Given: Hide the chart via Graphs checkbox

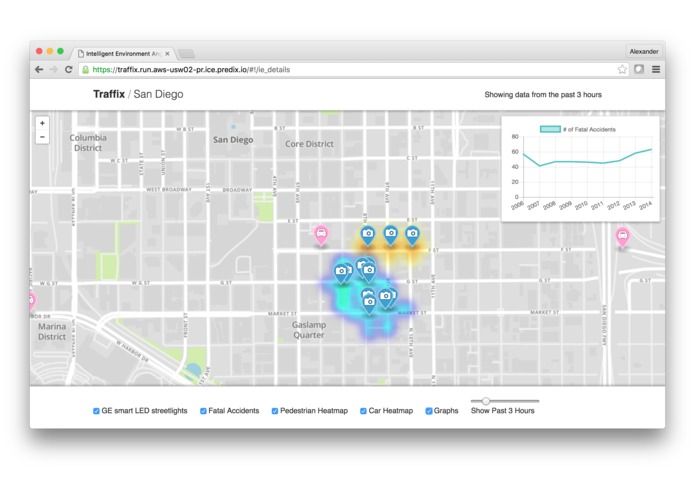Looking at the screenshot, I should coord(429,411).
